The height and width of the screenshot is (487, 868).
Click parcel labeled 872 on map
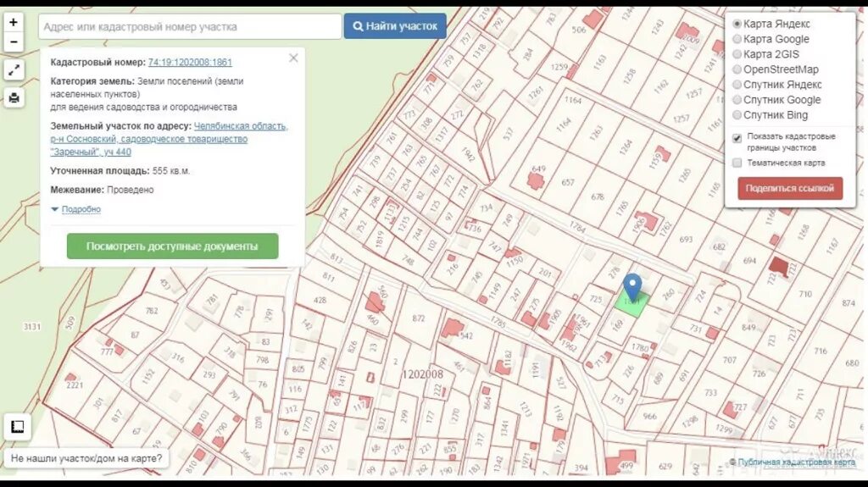pos(419,318)
